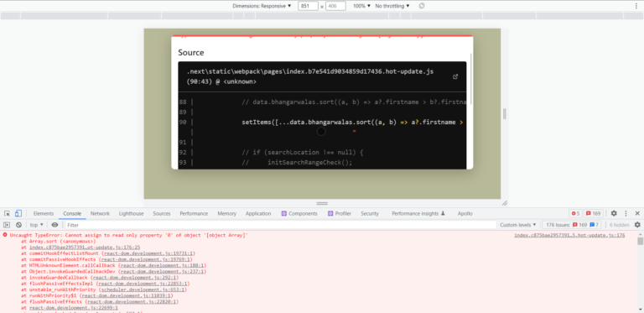Click the console vertical scrollbar thumb
The height and width of the screenshot is (313, 644).
point(640,241)
